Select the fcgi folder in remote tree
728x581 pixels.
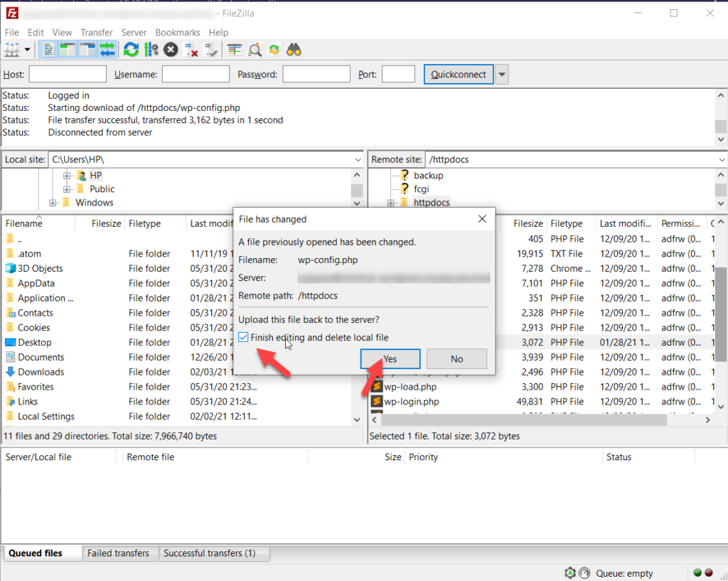tap(421, 189)
